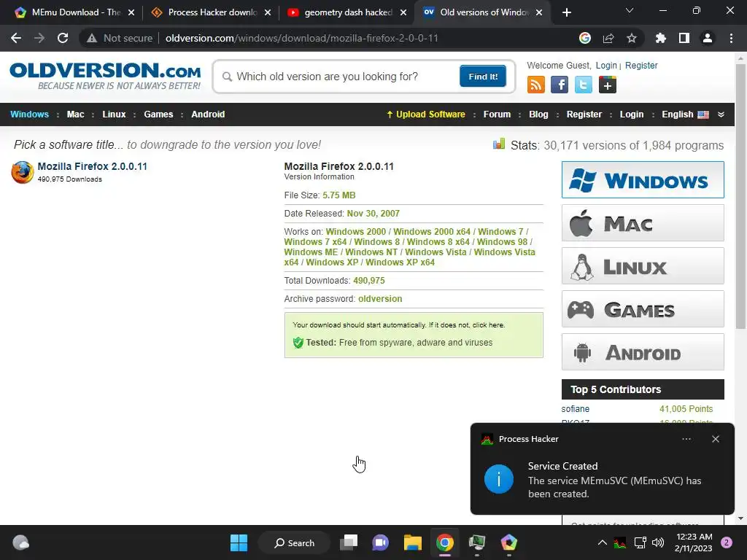This screenshot has width=747, height=560.
Task: Open the Chrome tab search dropdown
Action: (x=630, y=10)
